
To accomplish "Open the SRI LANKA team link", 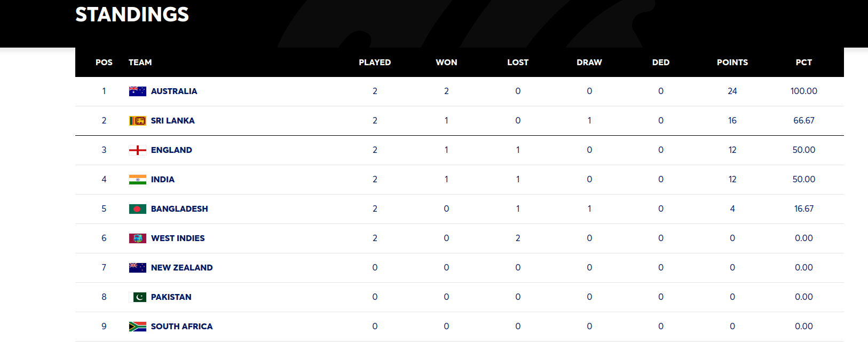I will point(172,121).
